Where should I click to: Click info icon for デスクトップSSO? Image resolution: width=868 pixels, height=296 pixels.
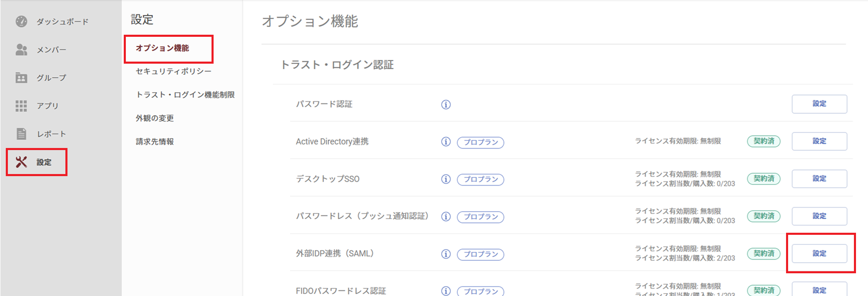click(446, 179)
